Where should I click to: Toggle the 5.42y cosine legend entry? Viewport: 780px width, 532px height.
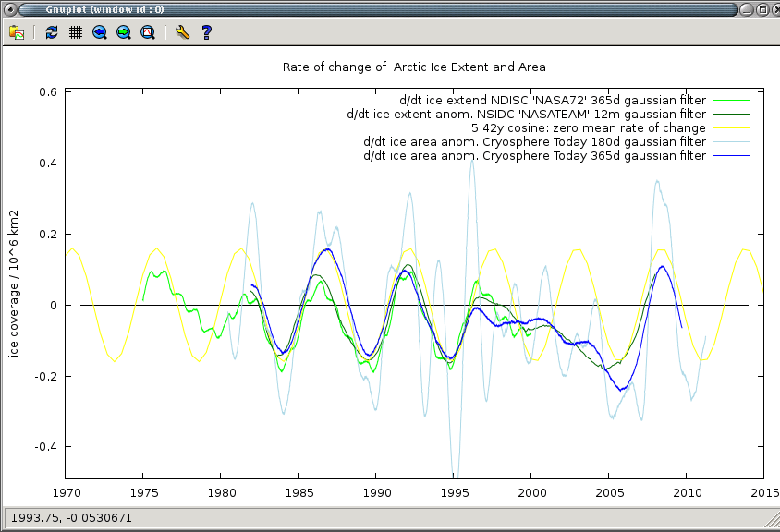[589, 128]
